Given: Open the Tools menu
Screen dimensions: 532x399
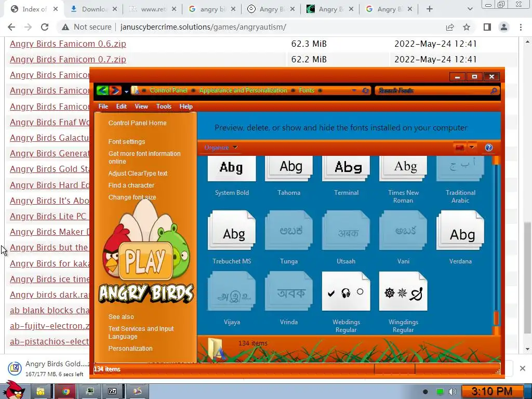Looking at the screenshot, I should (164, 106).
